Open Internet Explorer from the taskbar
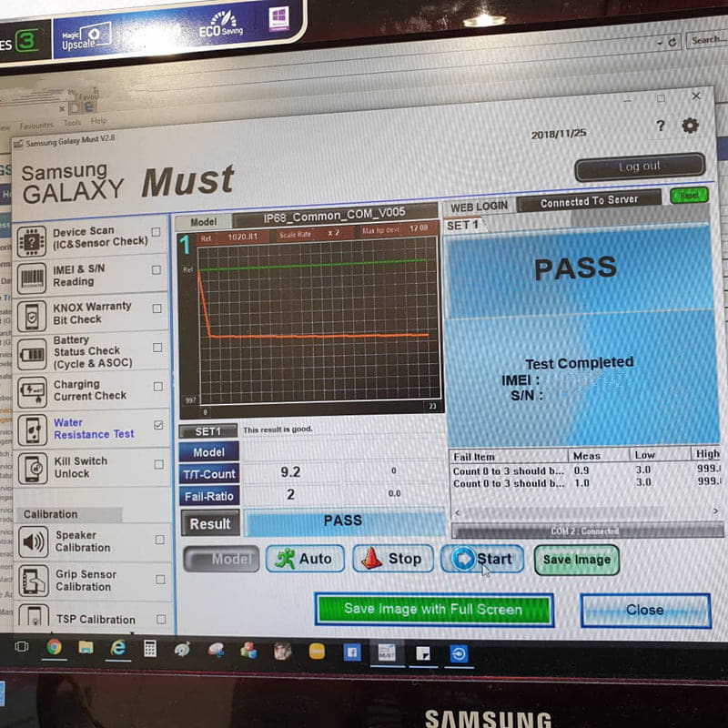The width and height of the screenshot is (728, 728). tap(118, 647)
